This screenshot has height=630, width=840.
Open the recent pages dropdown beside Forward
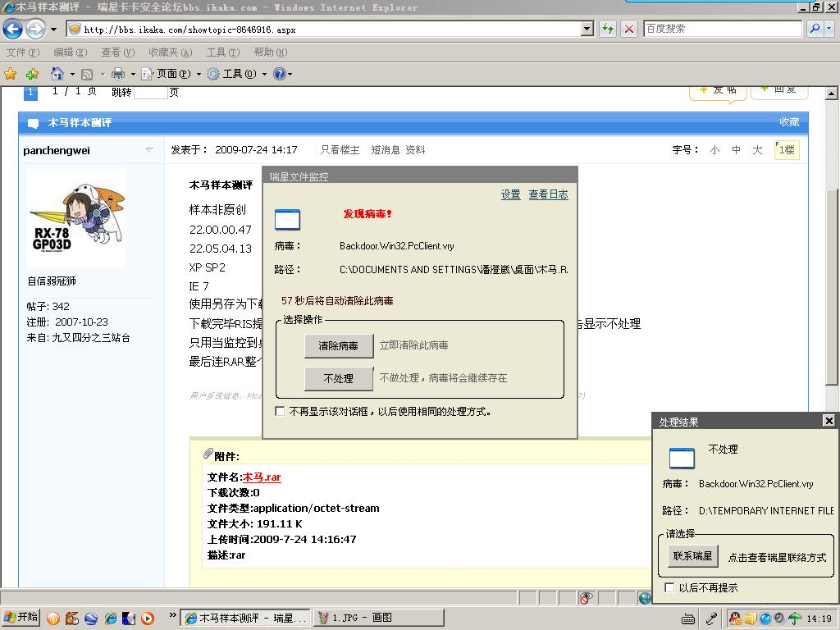pyautogui.click(x=53, y=30)
